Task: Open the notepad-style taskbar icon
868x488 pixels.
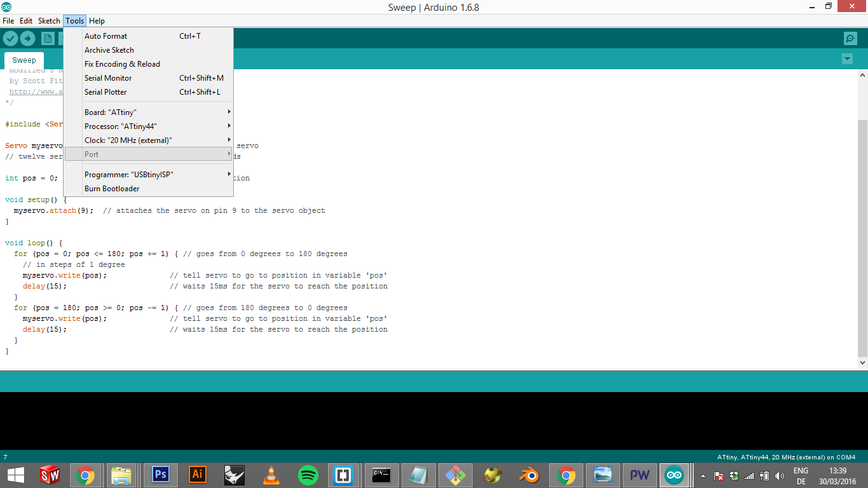Action: (418, 475)
